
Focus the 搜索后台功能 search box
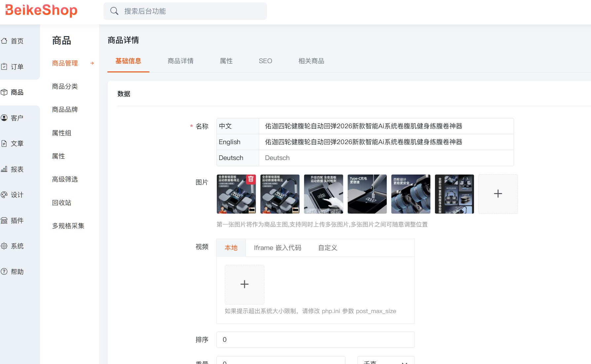tap(185, 11)
